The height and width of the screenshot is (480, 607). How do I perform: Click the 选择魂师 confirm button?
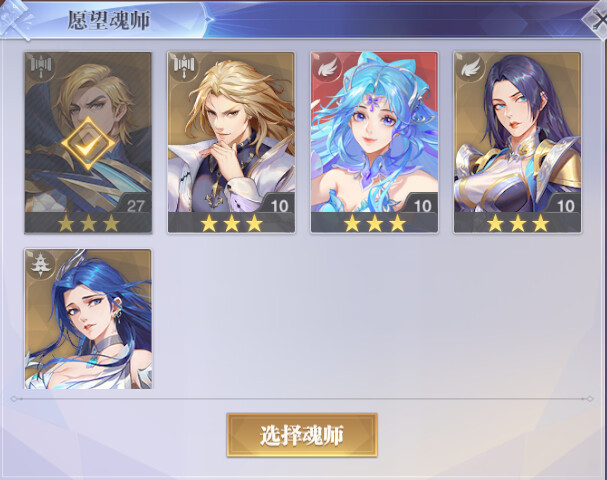(x=302, y=435)
